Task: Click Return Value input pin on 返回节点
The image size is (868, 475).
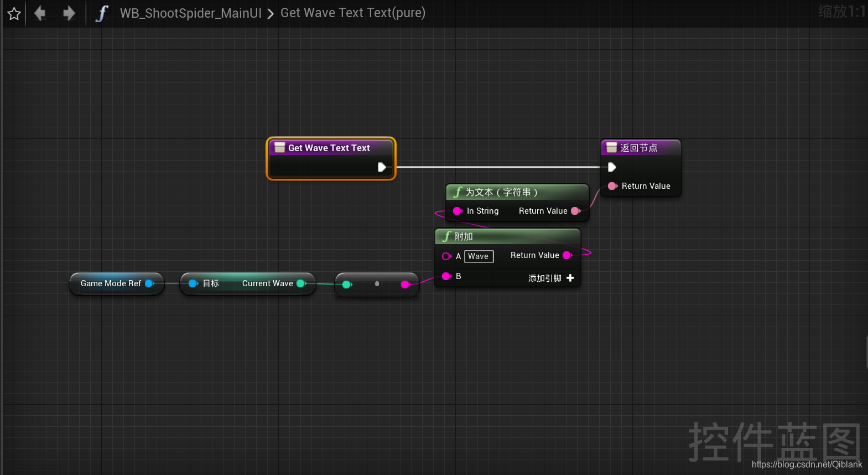Action: pos(612,186)
